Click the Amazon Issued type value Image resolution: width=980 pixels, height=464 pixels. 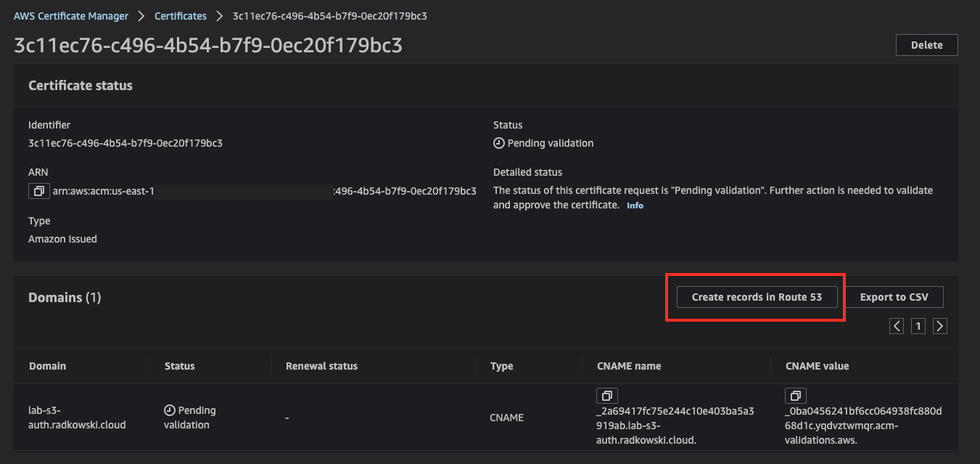tap(62, 239)
